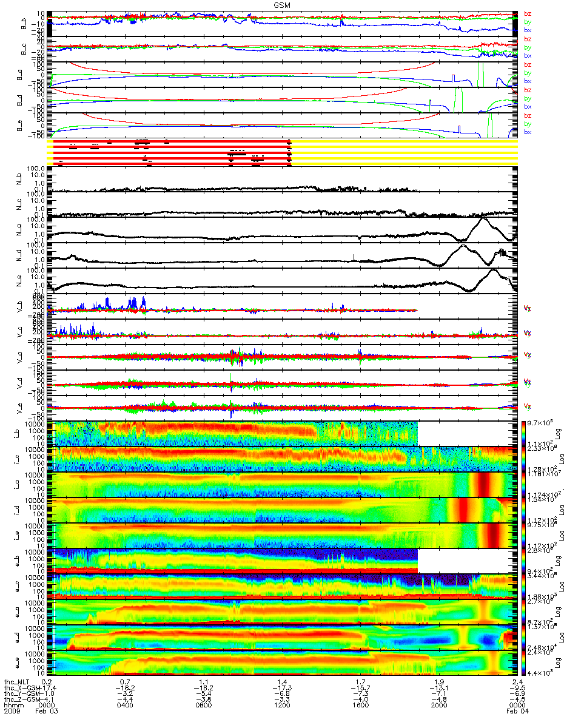Select the B_d panel axis label
The height and width of the screenshot is (728, 564).
[20, 100]
